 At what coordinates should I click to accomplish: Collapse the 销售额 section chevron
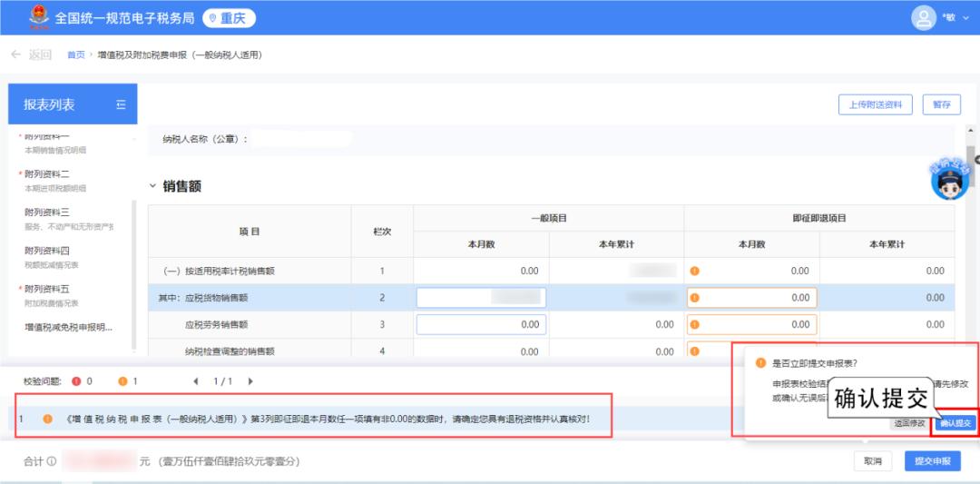tap(152, 186)
